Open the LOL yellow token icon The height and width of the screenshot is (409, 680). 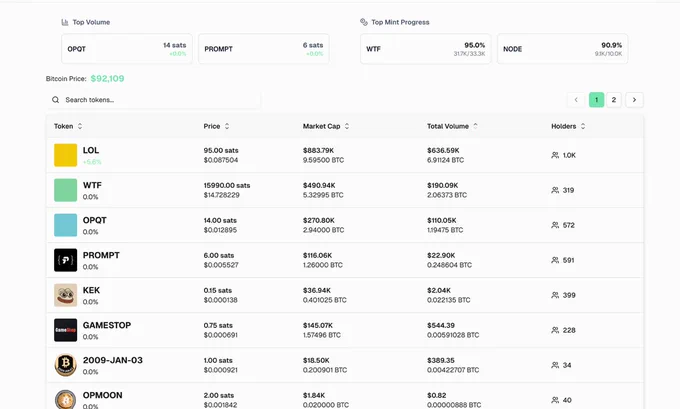pyautogui.click(x=65, y=155)
